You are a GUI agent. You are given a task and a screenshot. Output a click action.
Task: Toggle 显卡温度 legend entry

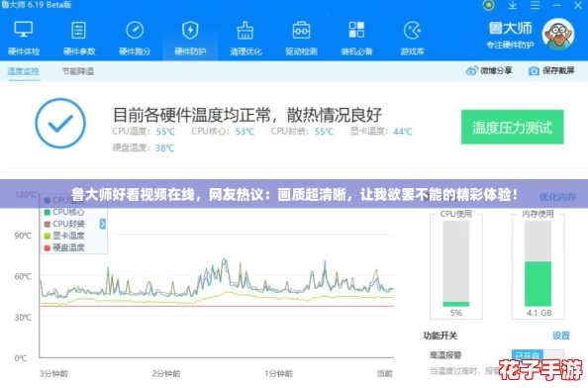click(64, 236)
